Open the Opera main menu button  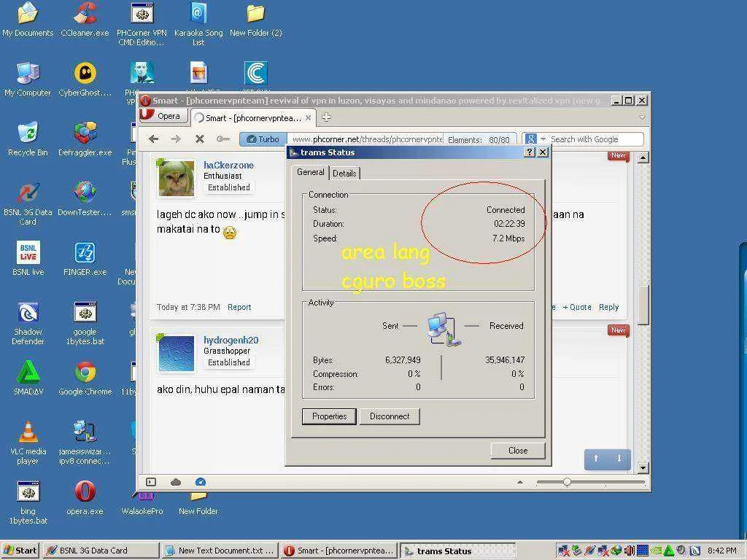click(x=163, y=116)
